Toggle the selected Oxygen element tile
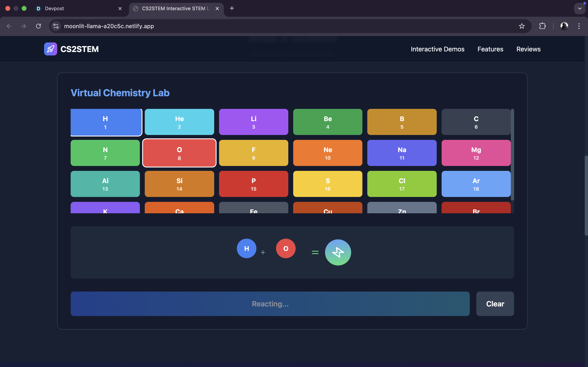The width and height of the screenshot is (588, 367). pos(179,153)
